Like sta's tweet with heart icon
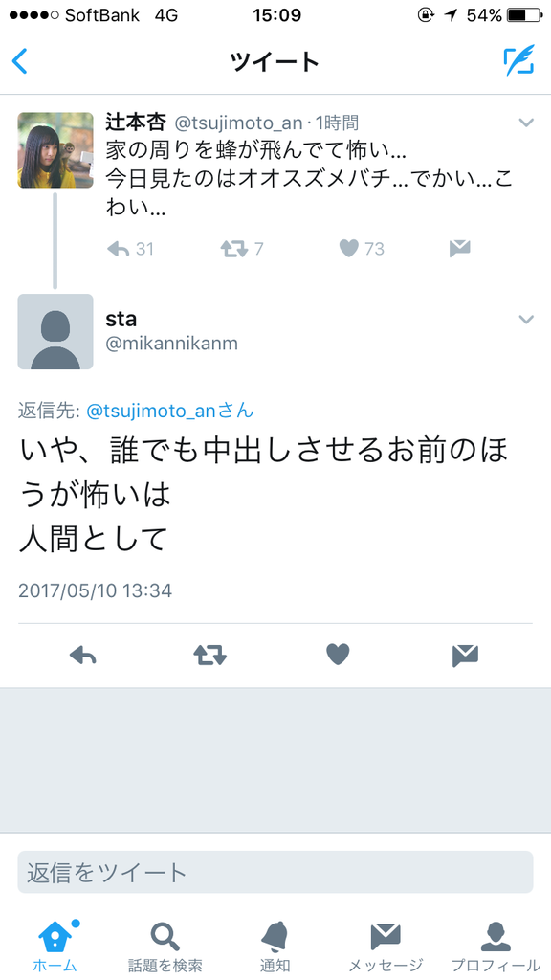Viewport: 551px width, 980px height. point(338,655)
